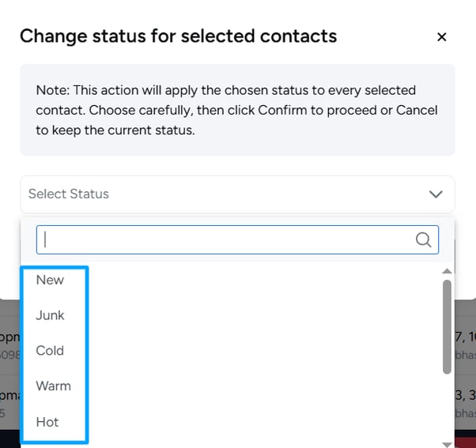Click the 'Select Status' placeholder text
Viewport: 476px width, 448px height.
(x=69, y=194)
